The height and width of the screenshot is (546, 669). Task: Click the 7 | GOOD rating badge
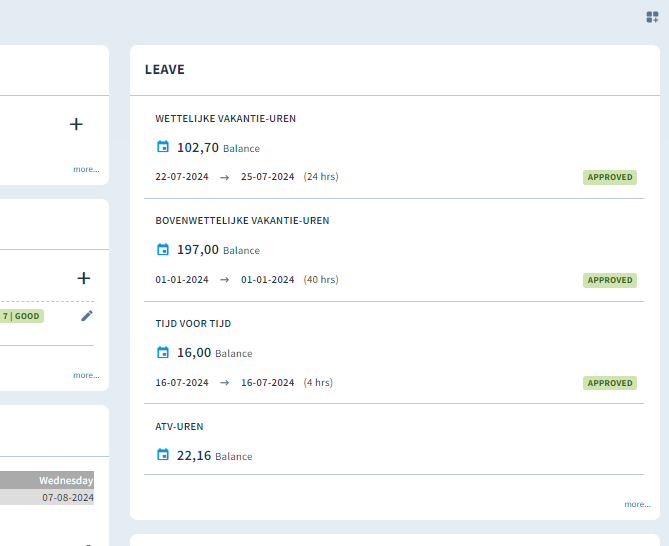(21, 316)
